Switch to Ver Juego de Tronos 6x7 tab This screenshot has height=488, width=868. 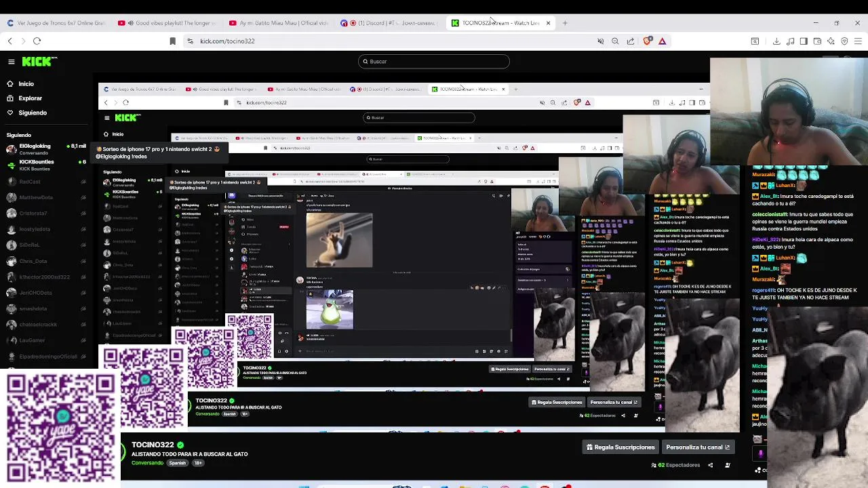click(56, 23)
